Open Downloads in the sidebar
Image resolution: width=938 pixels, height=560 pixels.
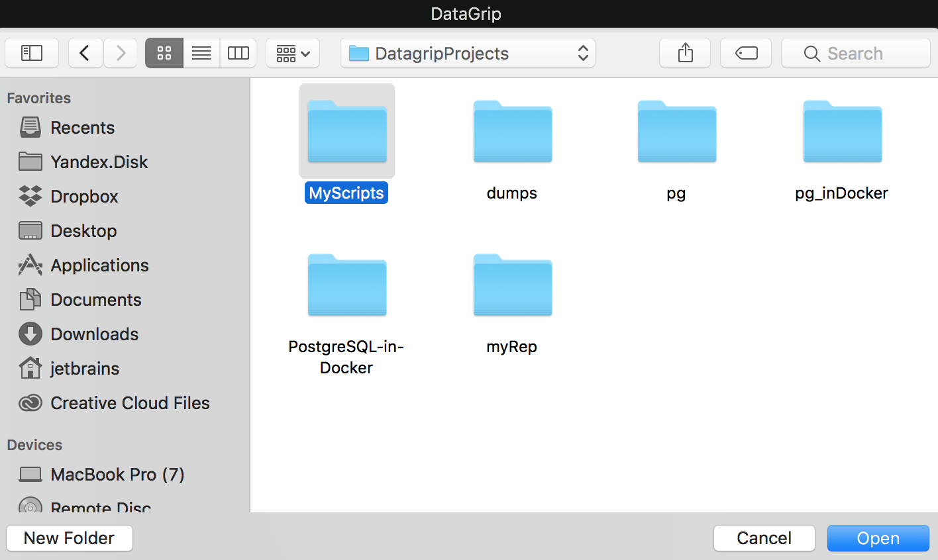(78, 334)
